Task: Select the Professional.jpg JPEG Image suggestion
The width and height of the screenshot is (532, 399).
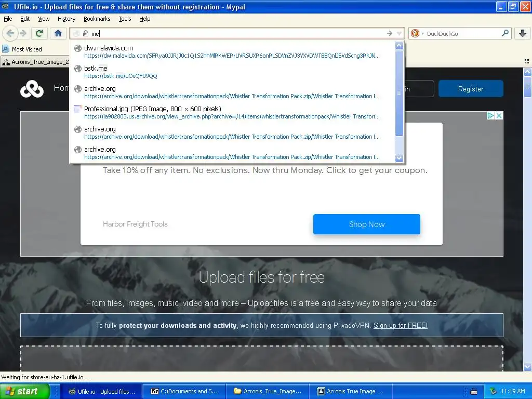Action: 232,112
